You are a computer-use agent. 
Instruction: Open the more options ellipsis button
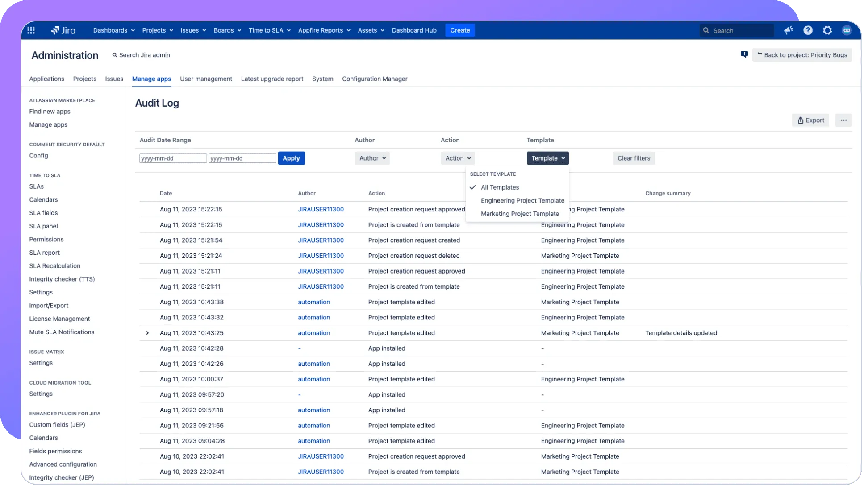tap(843, 120)
